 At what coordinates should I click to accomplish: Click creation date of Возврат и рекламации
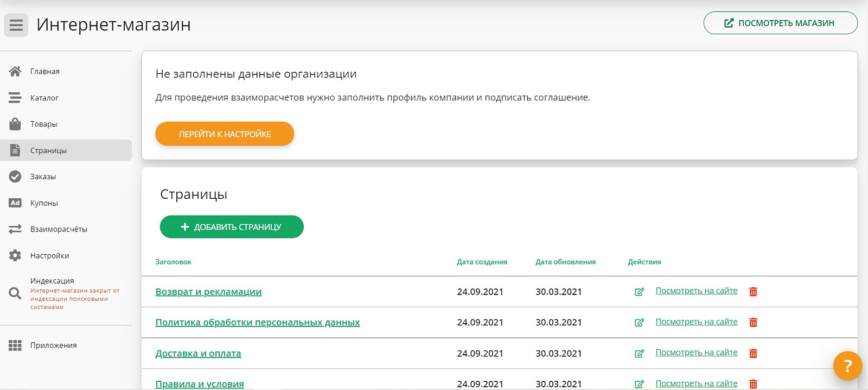[x=480, y=292]
